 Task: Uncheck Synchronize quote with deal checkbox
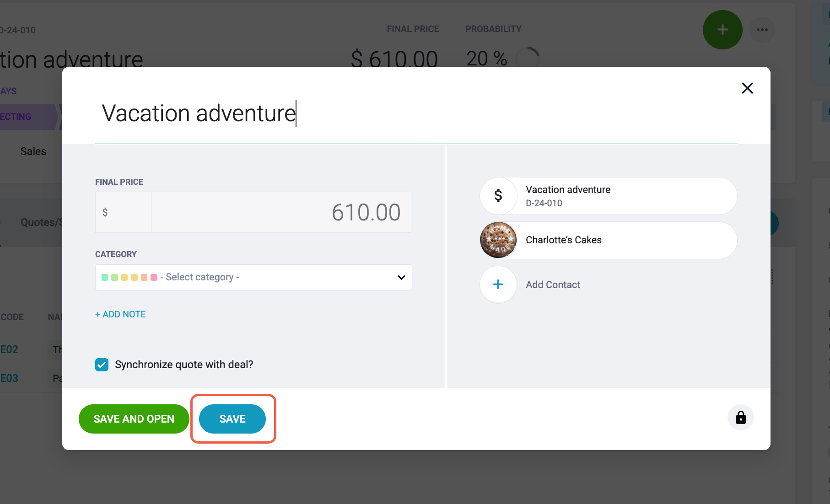[102, 365]
